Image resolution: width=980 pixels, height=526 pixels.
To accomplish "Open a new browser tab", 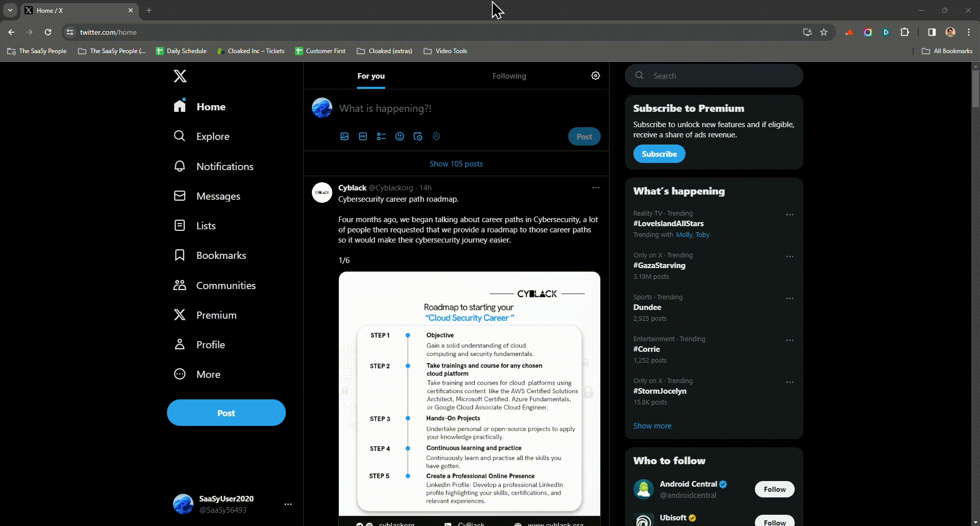I will pos(149,10).
